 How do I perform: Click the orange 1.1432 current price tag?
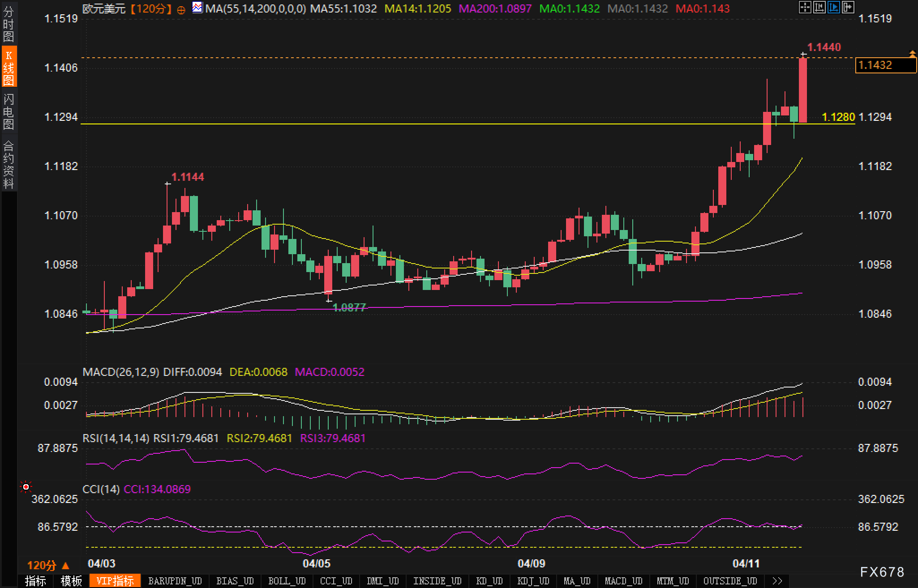[885, 65]
